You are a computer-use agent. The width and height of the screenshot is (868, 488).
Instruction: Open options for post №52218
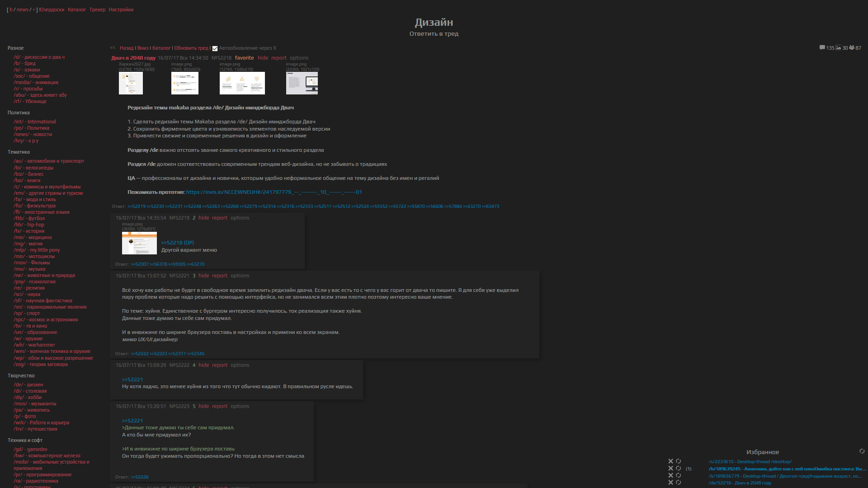[x=299, y=58]
